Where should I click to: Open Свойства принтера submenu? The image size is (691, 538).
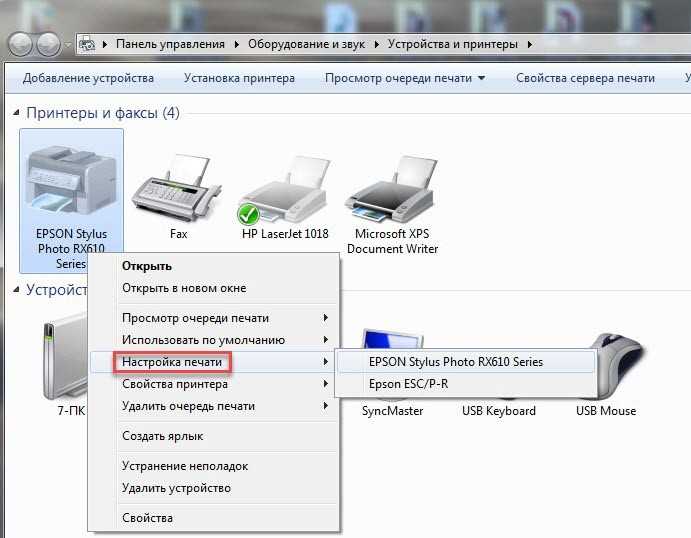(x=215, y=384)
